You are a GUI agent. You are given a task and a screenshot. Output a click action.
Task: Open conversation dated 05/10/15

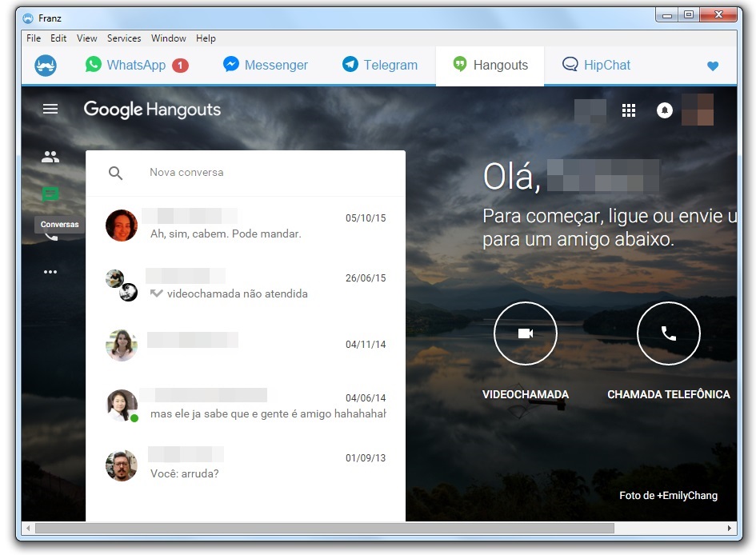(246, 226)
